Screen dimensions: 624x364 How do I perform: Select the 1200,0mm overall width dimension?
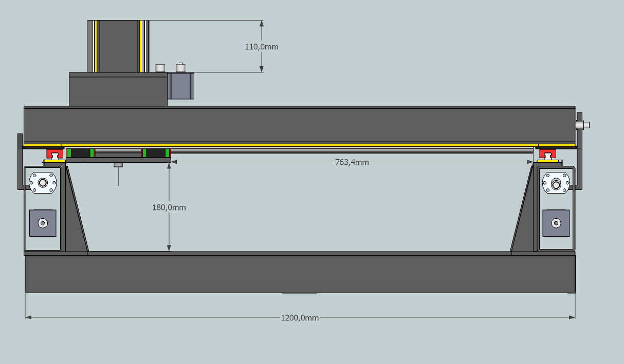click(300, 318)
